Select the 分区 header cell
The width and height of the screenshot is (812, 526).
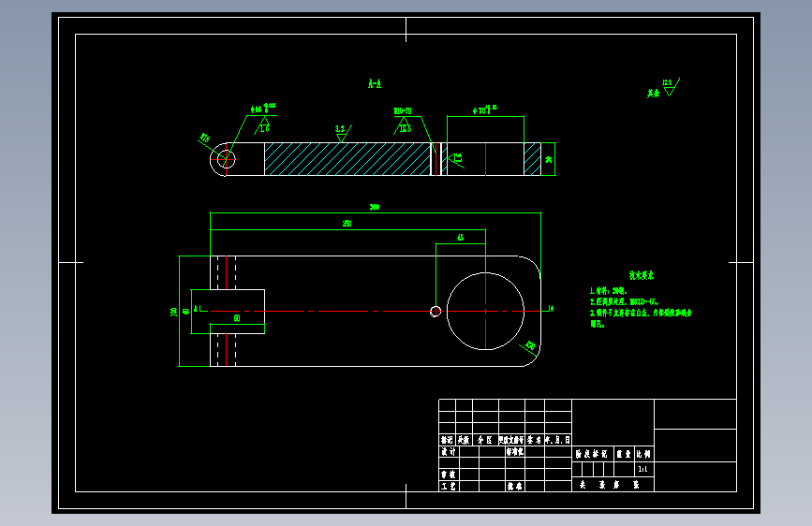point(485,440)
